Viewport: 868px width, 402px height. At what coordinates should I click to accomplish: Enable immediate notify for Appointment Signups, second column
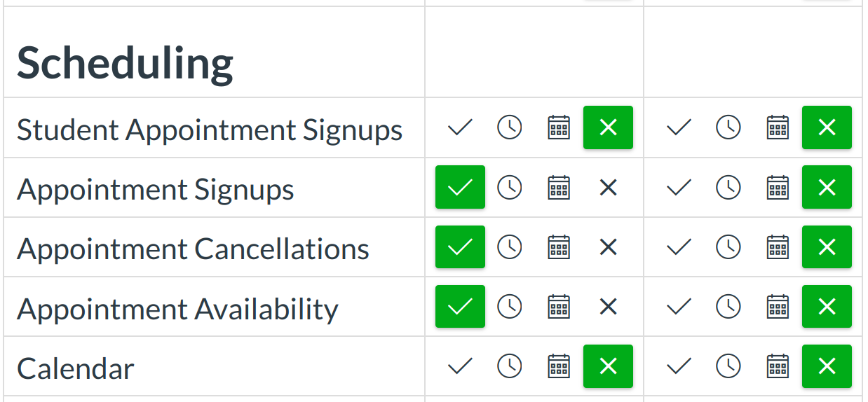click(679, 187)
